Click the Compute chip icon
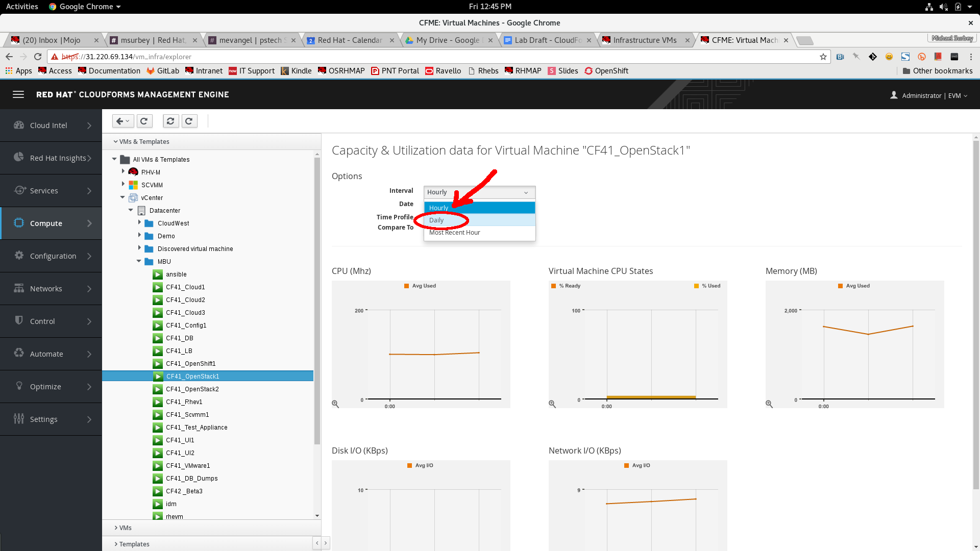The image size is (980, 551). coord(19,222)
